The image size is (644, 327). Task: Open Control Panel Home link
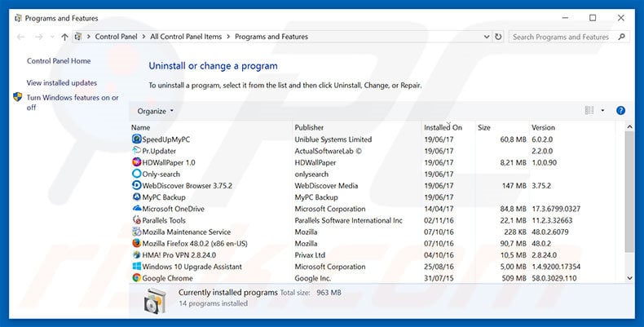point(59,61)
